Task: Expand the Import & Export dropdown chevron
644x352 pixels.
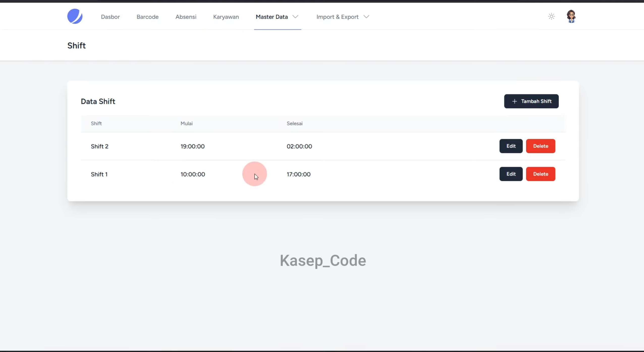Action: (366, 17)
